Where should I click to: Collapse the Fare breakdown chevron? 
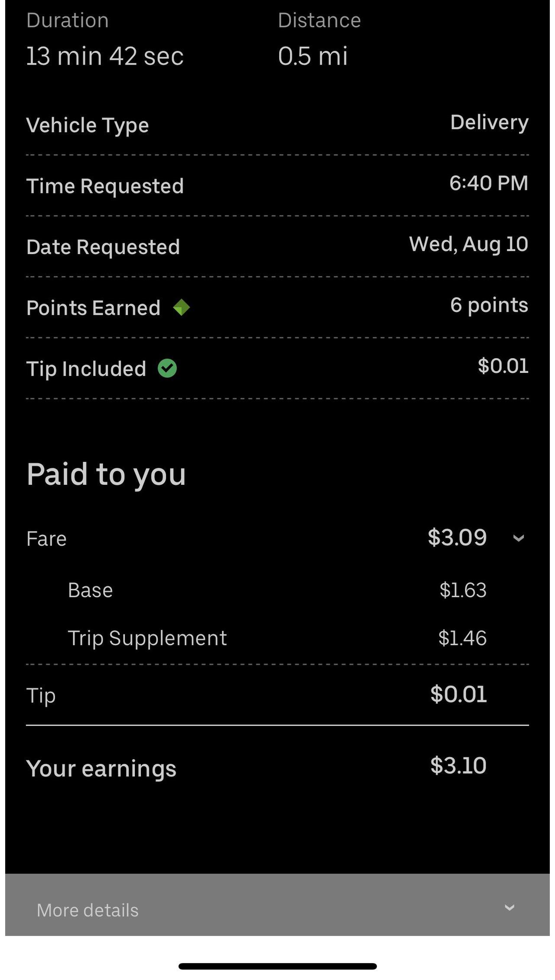[519, 538]
